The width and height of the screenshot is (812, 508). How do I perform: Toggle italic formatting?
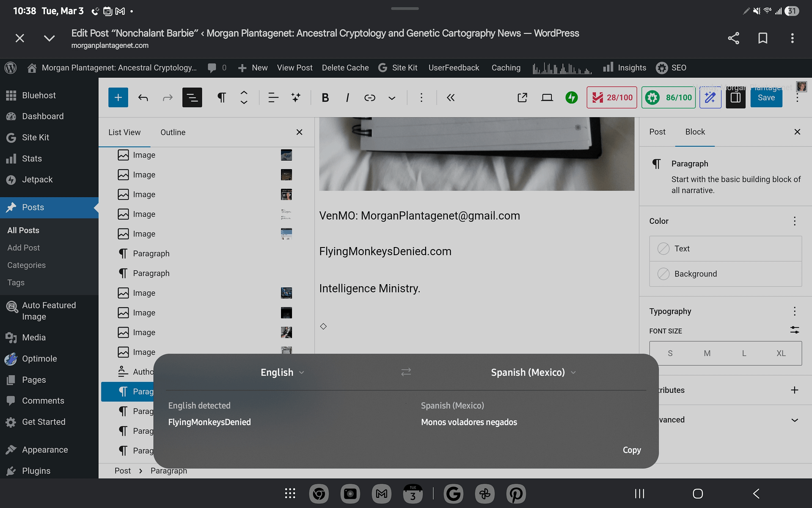pos(347,98)
